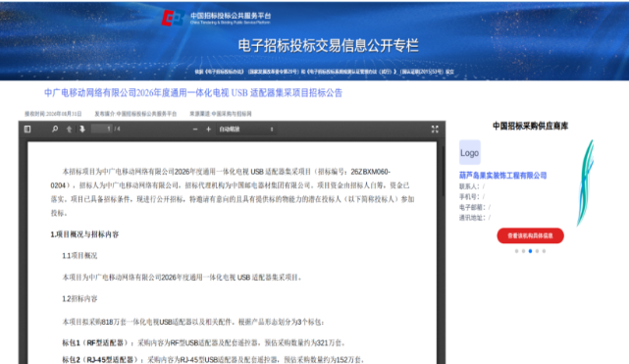The image size is (629, 364).
Task: Click the 发布媒介 中国招标投标公共服务平台 text
Action: pyautogui.click(x=135, y=114)
